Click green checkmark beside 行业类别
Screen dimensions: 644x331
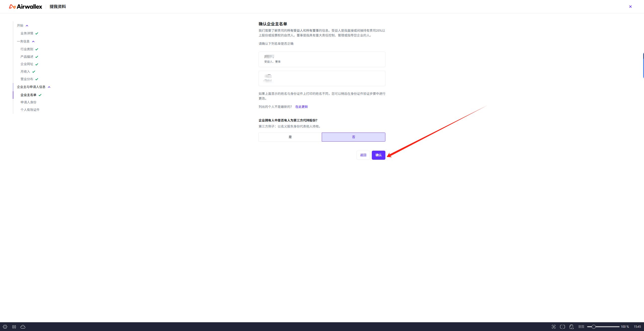(37, 49)
